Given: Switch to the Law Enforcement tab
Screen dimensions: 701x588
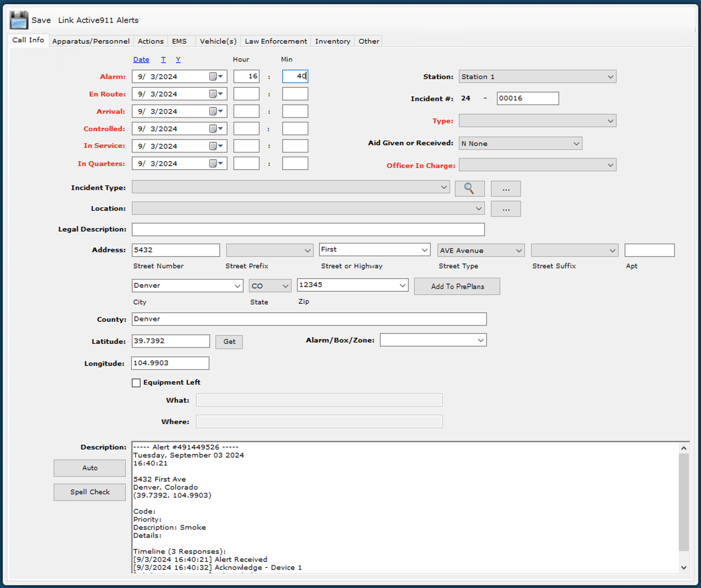Looking at the screenshot, I should [x=276, y=41].
